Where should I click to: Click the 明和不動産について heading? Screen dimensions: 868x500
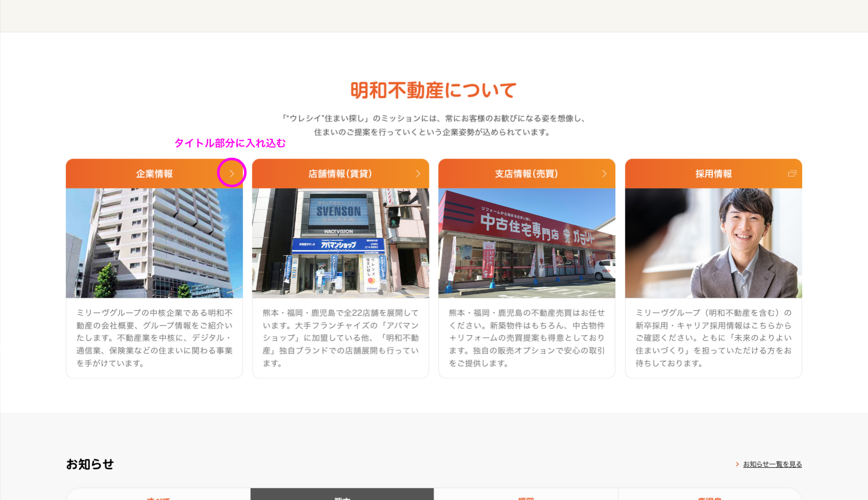[x=433, y=90]
